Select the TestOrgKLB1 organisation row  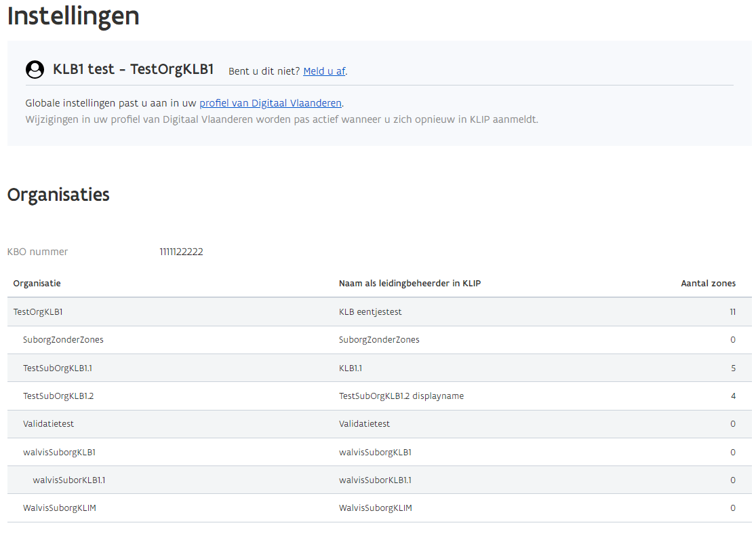37,311
